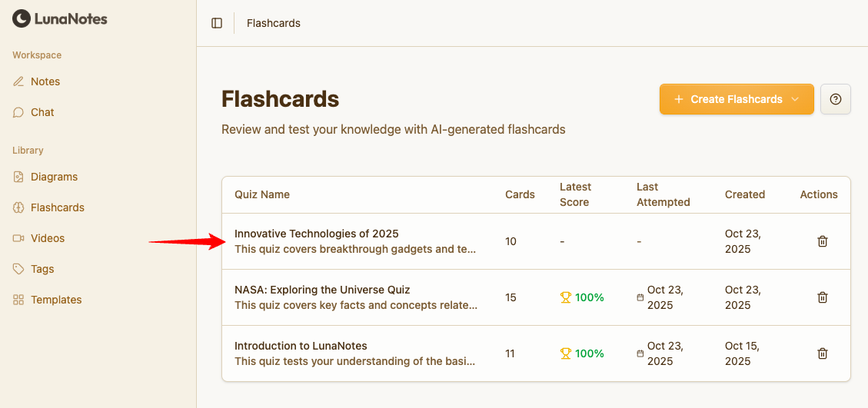Open NASA: Exploring the Universe Quiz
This screenshot has height=408, width=868.
(x=322, y=290)
